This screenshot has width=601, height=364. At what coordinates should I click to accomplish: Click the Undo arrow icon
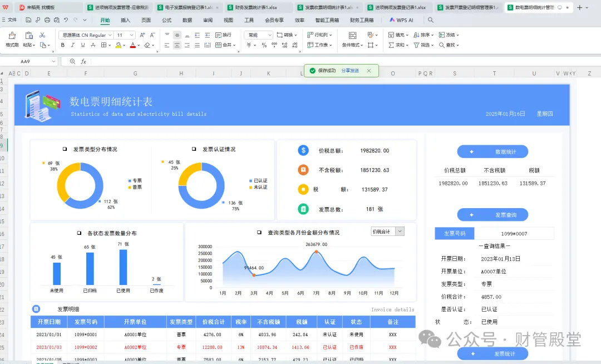click(x=66, y=20)
